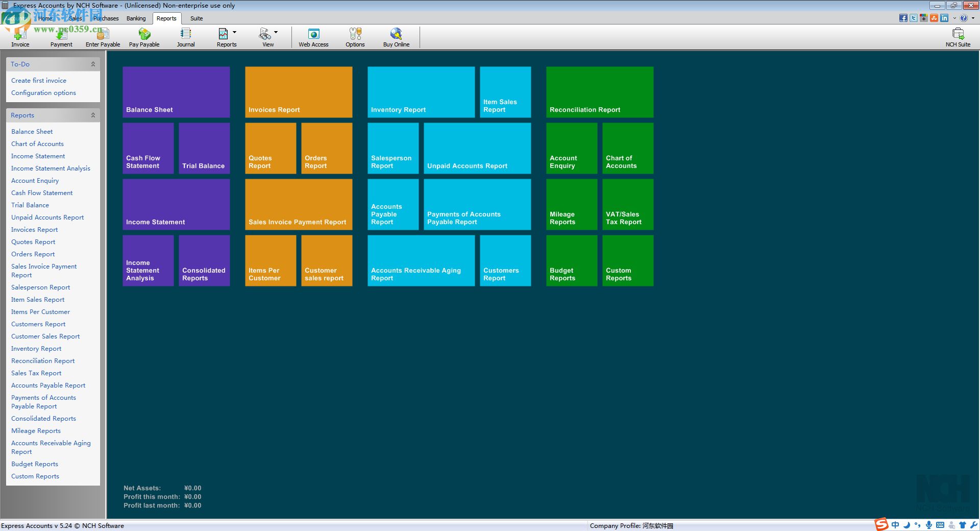The height and width of the screenshot is (531, 980).
Task: Open the Unpaid Accounts Report tile
Action: pos(477,148)
